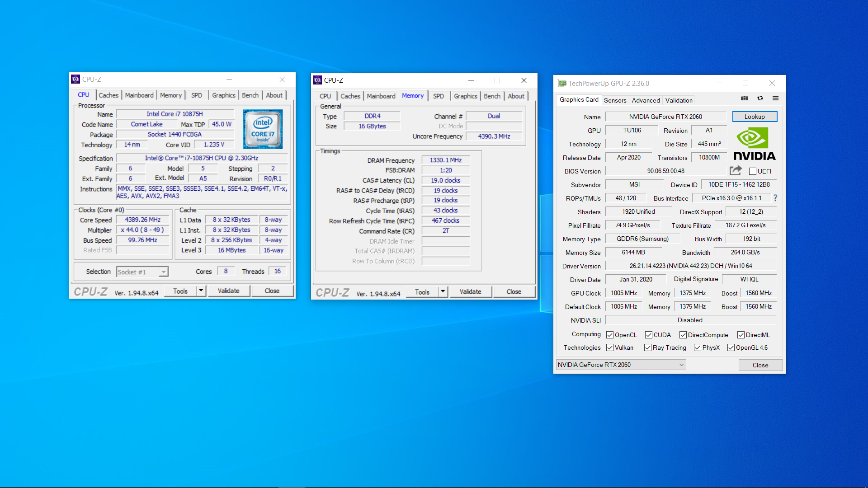Switch to SPD tab in Memory CPU-Z window
This screenshot has width=868, height=488.
pos(439,96)
